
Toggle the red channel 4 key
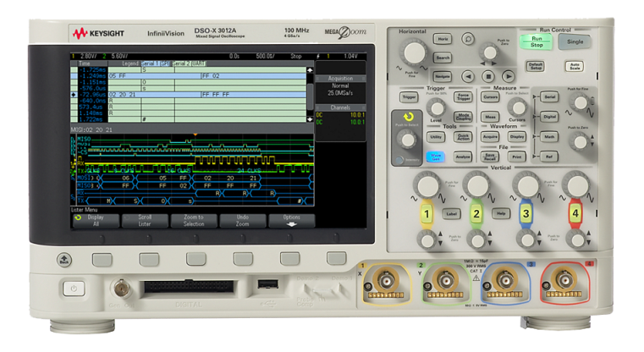(575, 214)
